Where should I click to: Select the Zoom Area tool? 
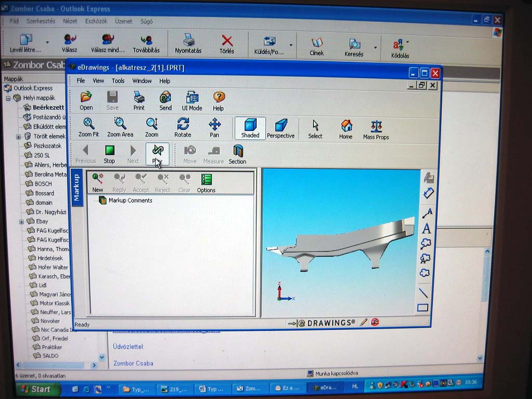(120, 127)
